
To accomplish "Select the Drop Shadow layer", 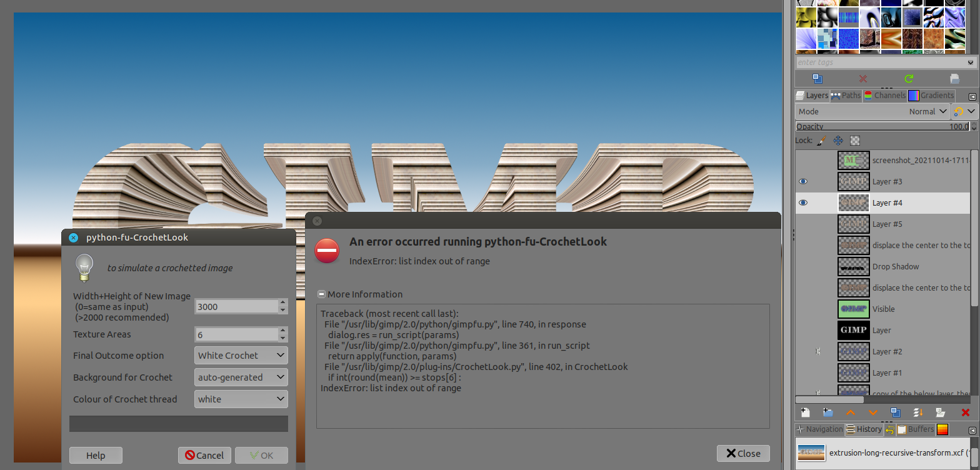I will (882, 266).
